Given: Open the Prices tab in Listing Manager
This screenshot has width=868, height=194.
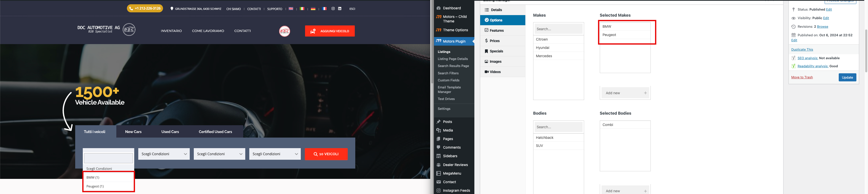Looking at the screenshot, I should pos(502,41).
